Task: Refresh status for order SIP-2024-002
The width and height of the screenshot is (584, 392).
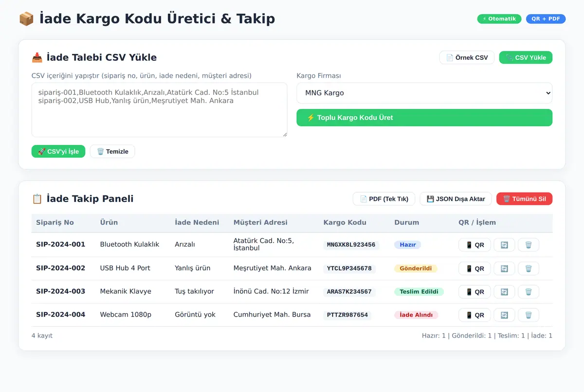Action: [x=504, y=268]
